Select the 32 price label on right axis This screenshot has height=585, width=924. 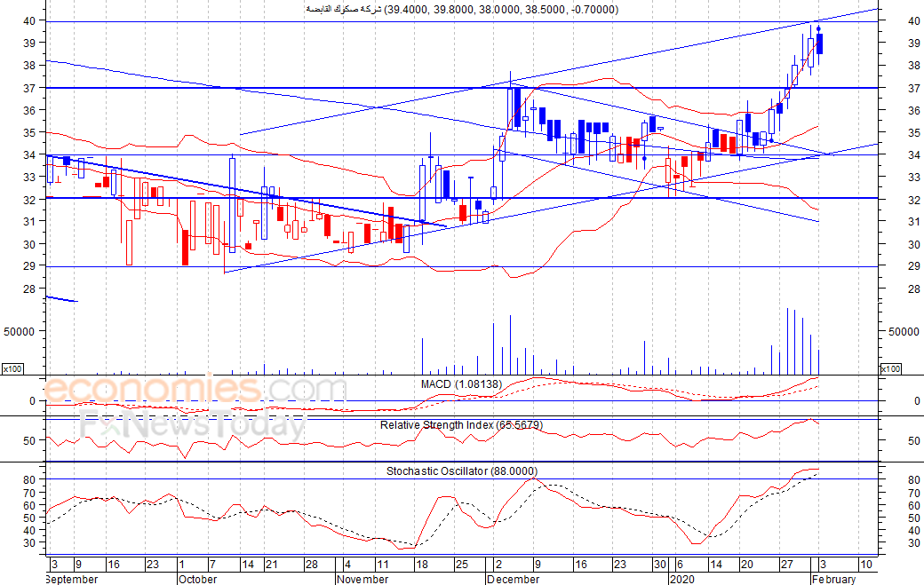(914, 200)
